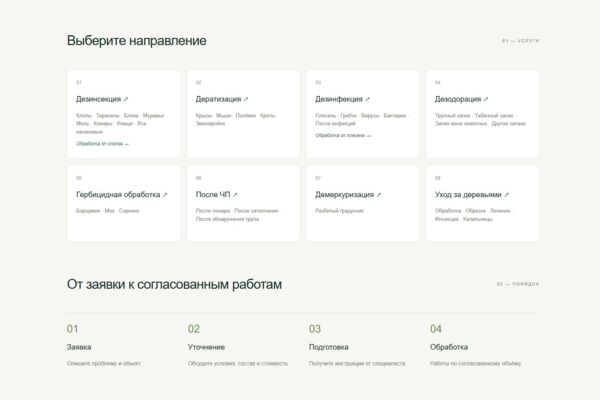Follow the Обработка от плесени link

[x=343, y=135]
